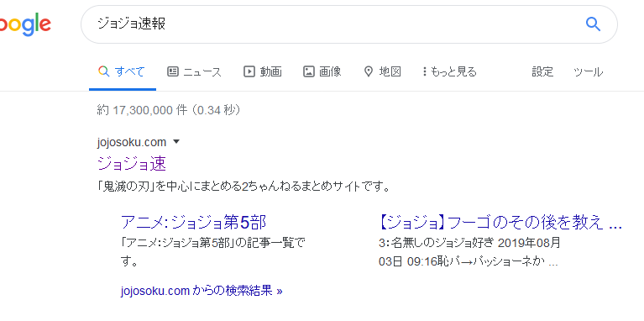Viewport: 644px width, 321px height.
Task: Open the ジョジョ速 result title link
Action: [132, 164]
